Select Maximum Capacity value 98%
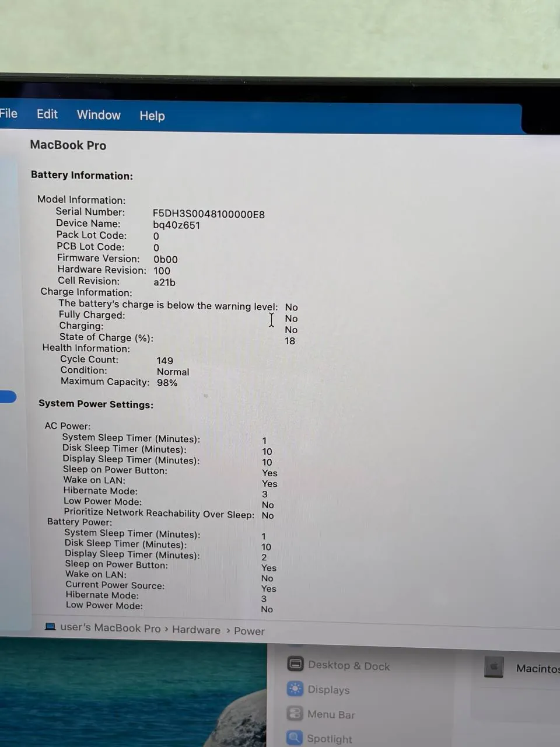 167,383
